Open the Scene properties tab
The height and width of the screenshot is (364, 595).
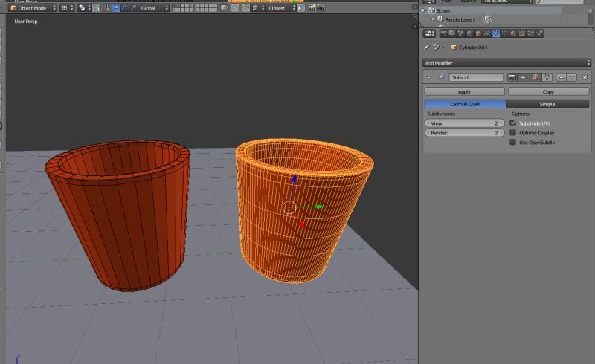click(x=460, y=33)
